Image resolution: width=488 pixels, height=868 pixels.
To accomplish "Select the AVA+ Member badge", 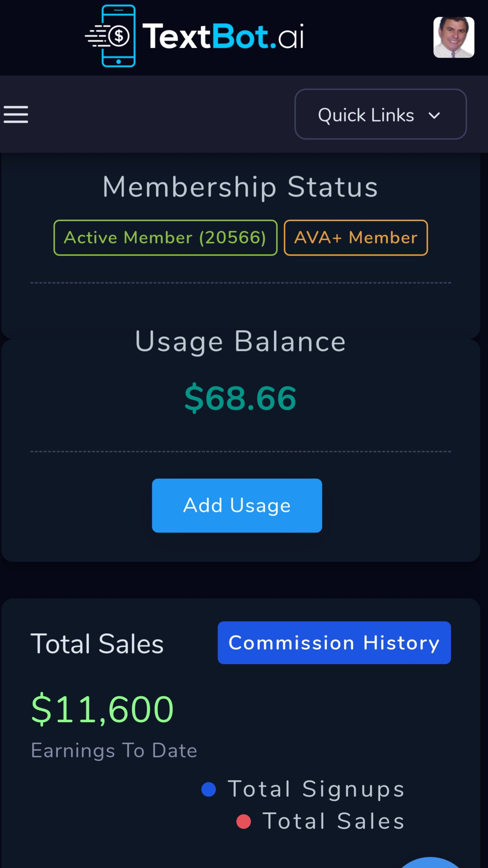I will (356, 238).
